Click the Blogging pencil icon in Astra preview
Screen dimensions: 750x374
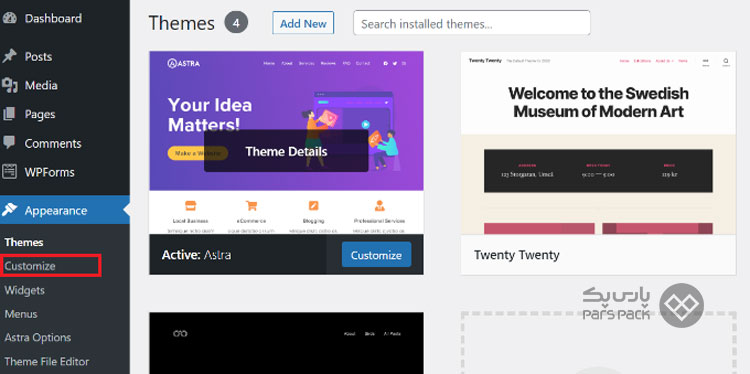coord(313,206)
